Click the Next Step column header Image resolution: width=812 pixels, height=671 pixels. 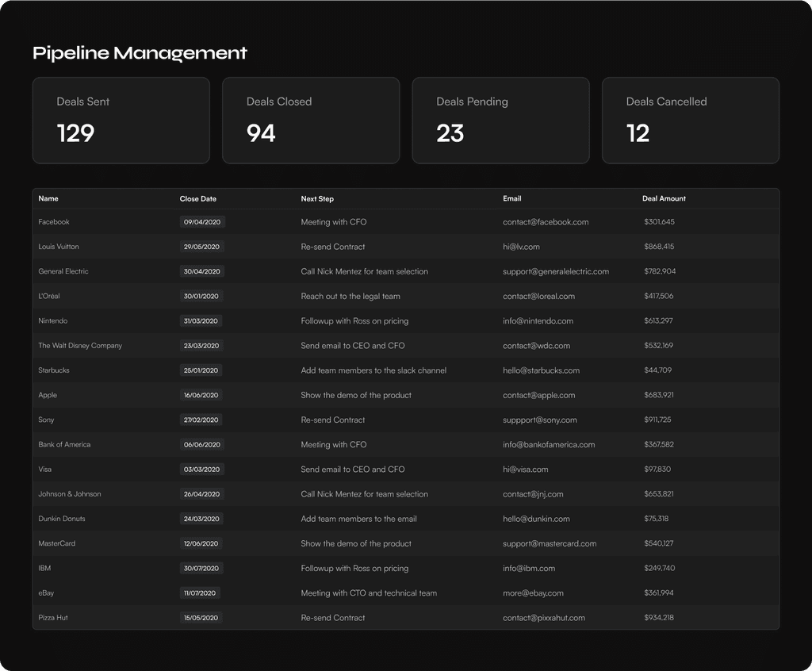coord(317,199)
